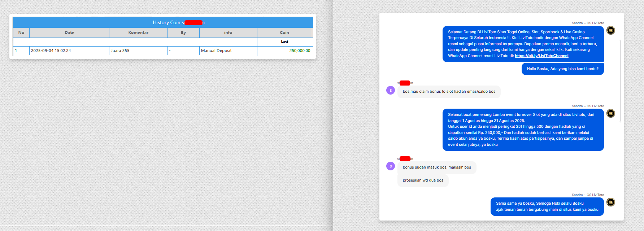Screen dimensions: 644x231
Task: Click the date cell '2025-09-04 15:02:24'
Action: tap(69, 51)
